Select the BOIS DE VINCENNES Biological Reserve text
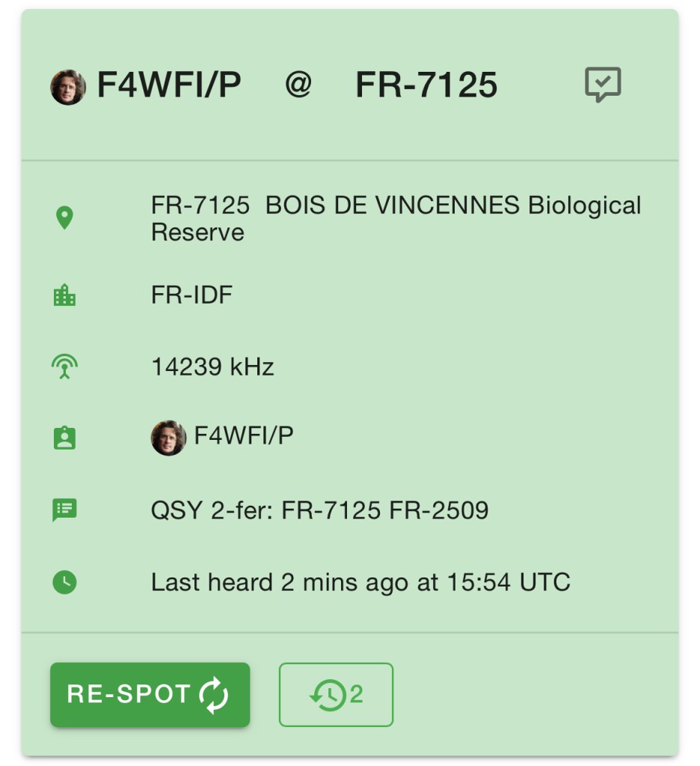 point(396,218)
